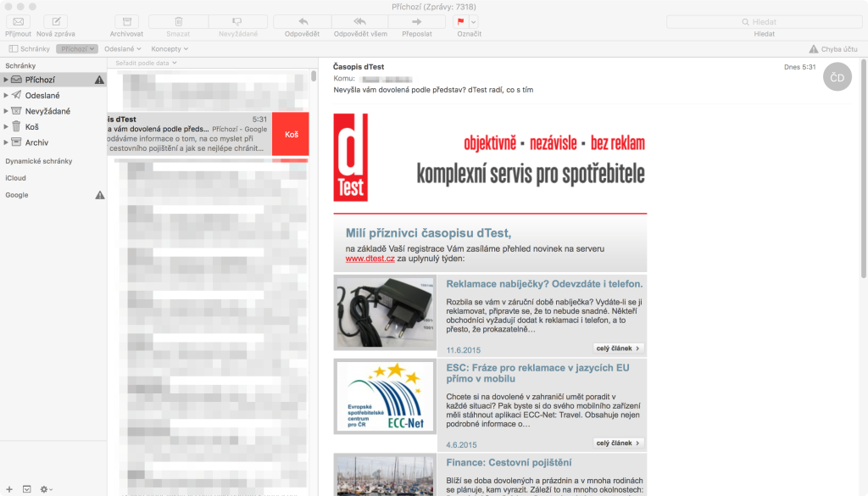Toggle mail activity icon in sidebar footer
The width and height of the screenshot is (868, 496).
26,489
